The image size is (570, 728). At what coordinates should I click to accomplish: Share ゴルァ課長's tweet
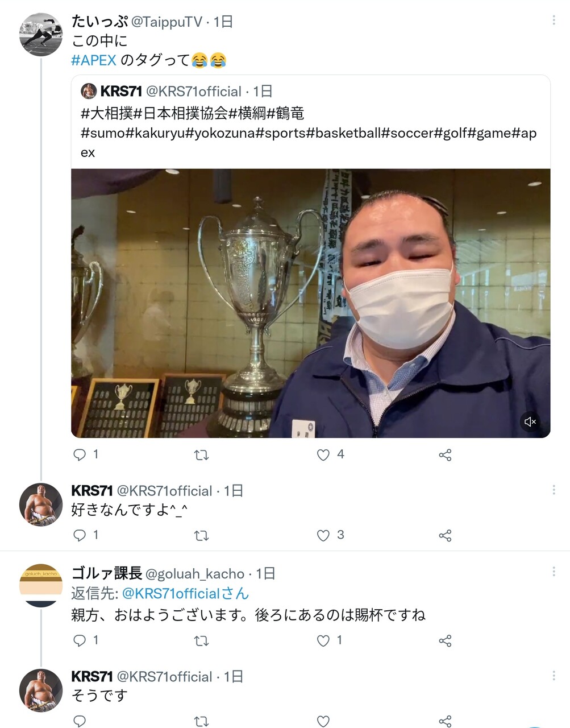pyautogui.click(x=445, y=640)
